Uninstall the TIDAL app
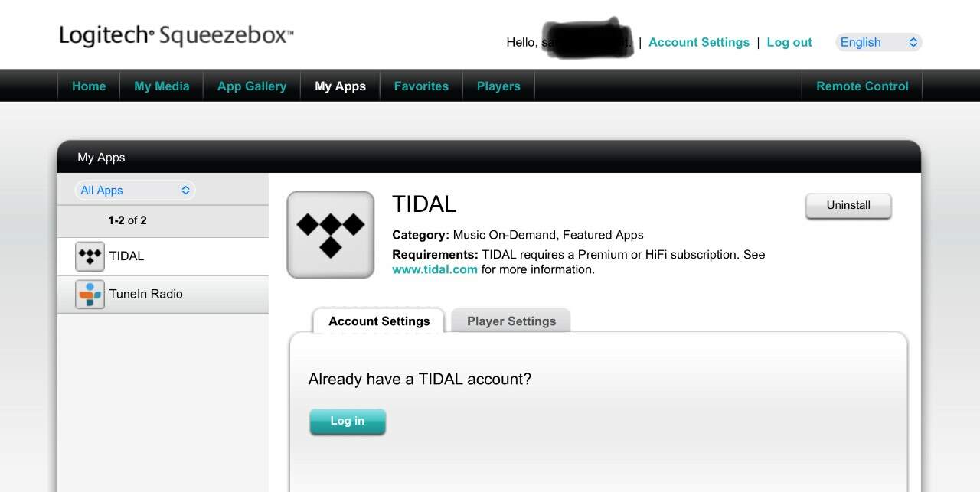 (x=848, y=206)
